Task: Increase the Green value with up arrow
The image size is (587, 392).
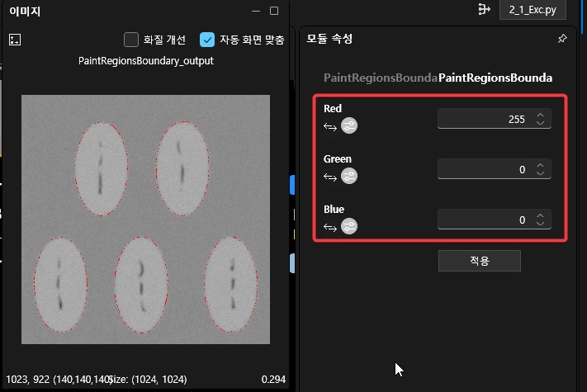Action: (x=540, y=165)
